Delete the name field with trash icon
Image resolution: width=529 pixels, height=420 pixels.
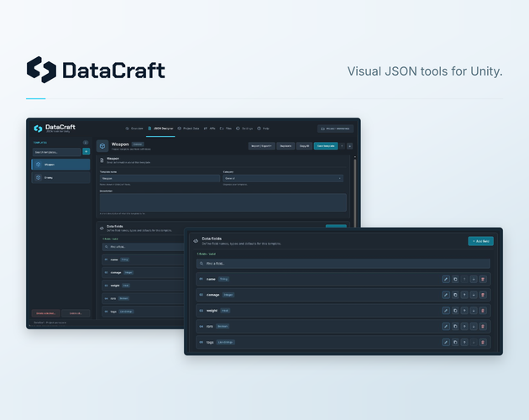point(483,279)
